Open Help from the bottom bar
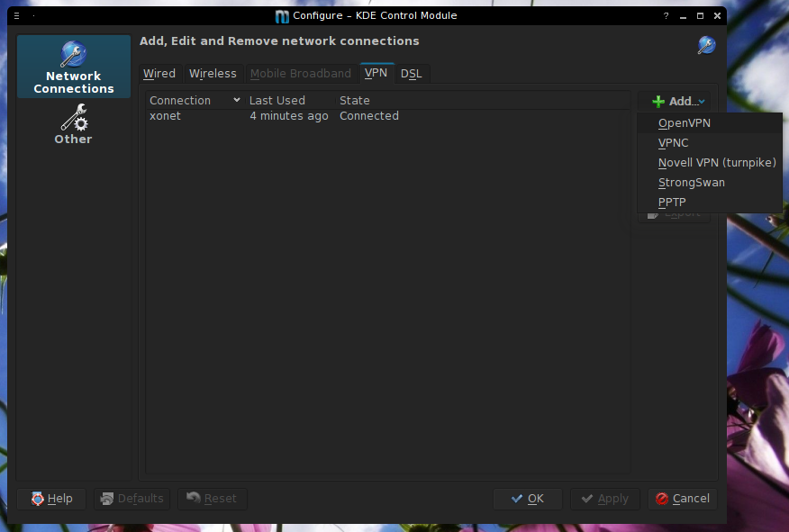 click(51, 499)
